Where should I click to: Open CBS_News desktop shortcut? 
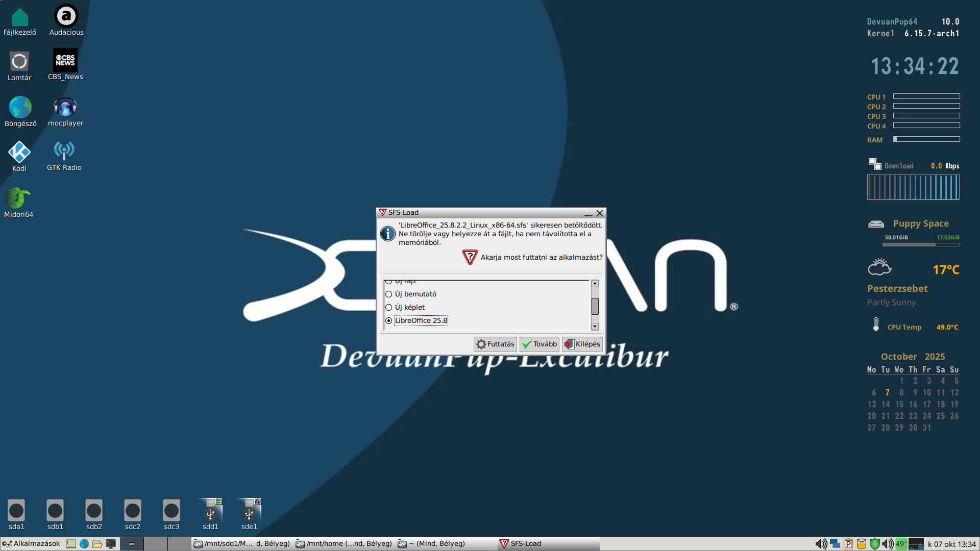[x=65, y=61]
